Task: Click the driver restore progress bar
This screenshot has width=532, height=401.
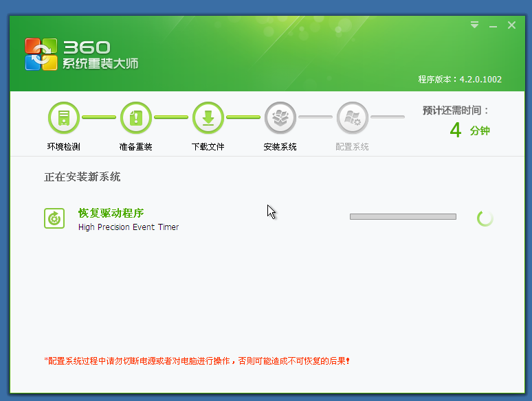Action: coord(403,216)
